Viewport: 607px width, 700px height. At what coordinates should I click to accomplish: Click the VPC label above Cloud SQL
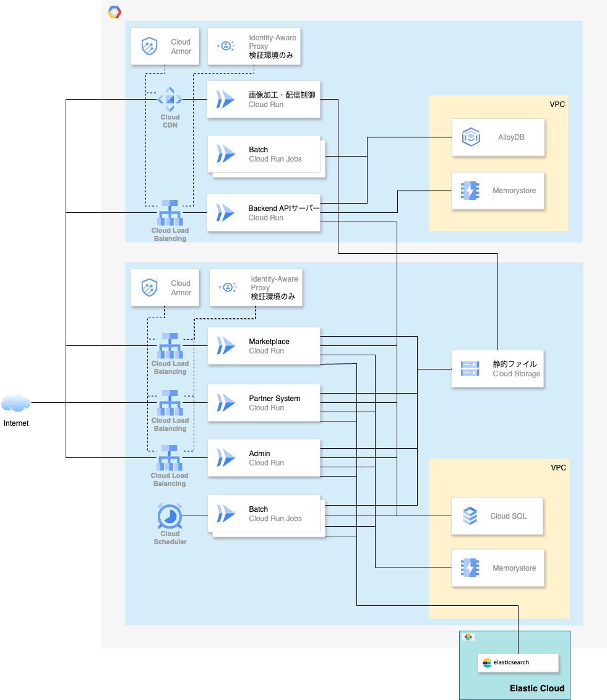pyautogui.click(x=558, y=468)
